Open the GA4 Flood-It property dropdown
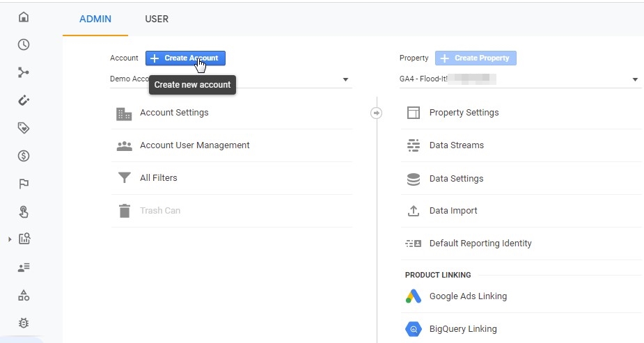This screenshot has height=343, width=644. (635, 79)
